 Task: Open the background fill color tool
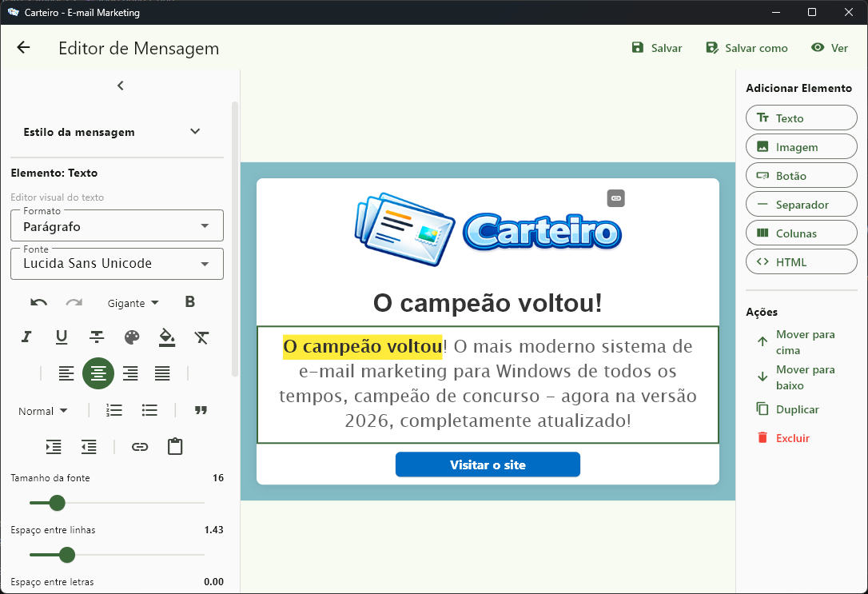coord(167,337)
